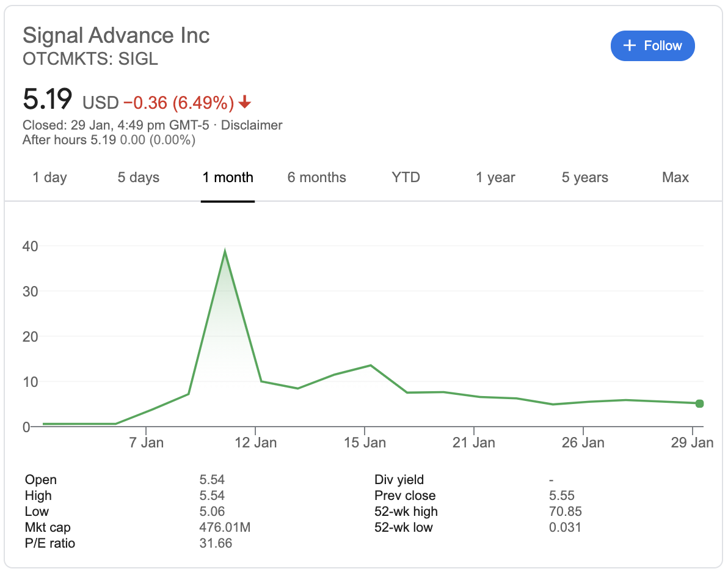Click the 21 Jan axis label

473,443
